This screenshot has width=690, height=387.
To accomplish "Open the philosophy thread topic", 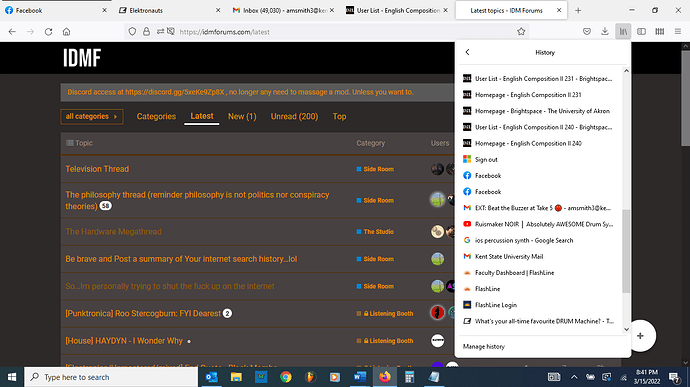I will (x=197, y=200).
